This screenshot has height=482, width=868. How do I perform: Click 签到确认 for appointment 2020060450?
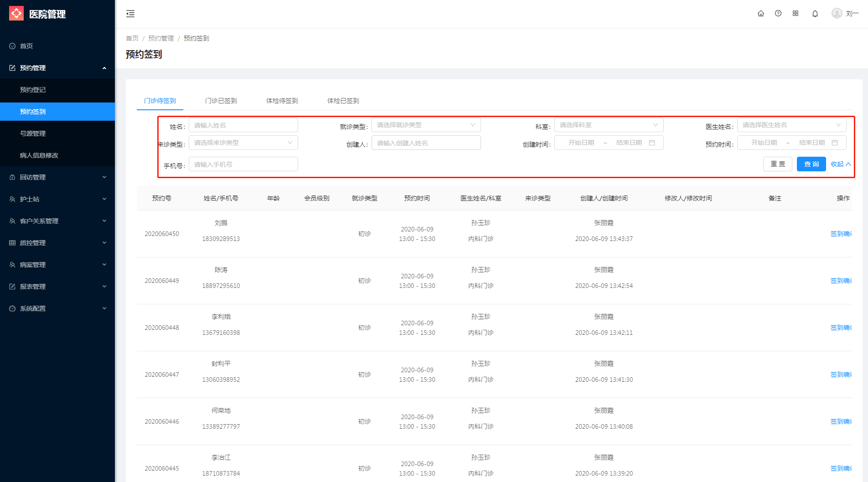[x=841, y=234]
